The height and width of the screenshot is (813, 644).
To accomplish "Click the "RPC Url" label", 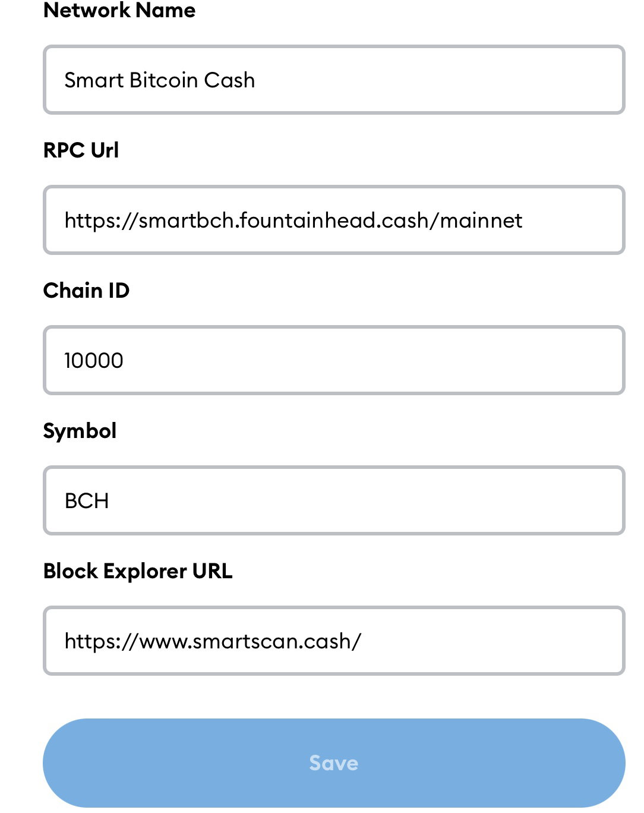I will coord(81,150).
